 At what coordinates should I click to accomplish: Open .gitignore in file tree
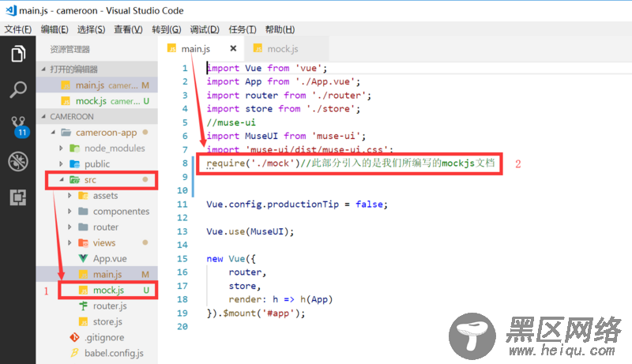click(96, 337)
